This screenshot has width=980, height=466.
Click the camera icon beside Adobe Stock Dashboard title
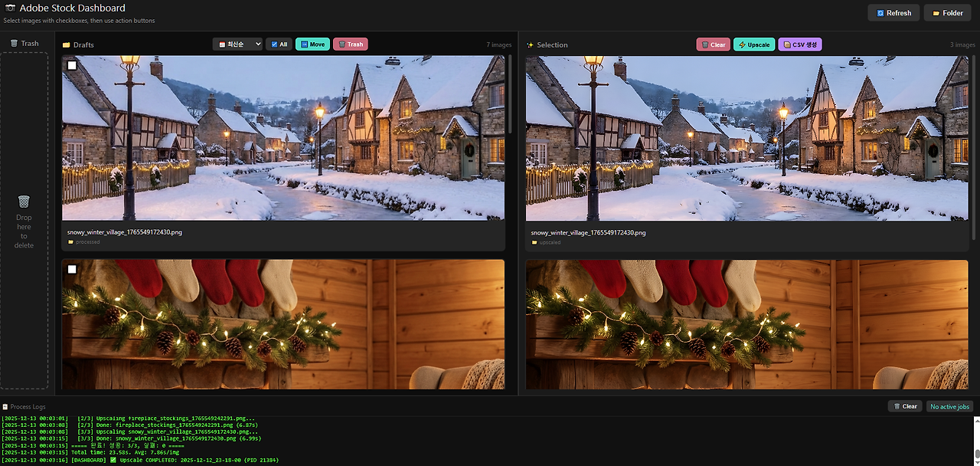9,8
